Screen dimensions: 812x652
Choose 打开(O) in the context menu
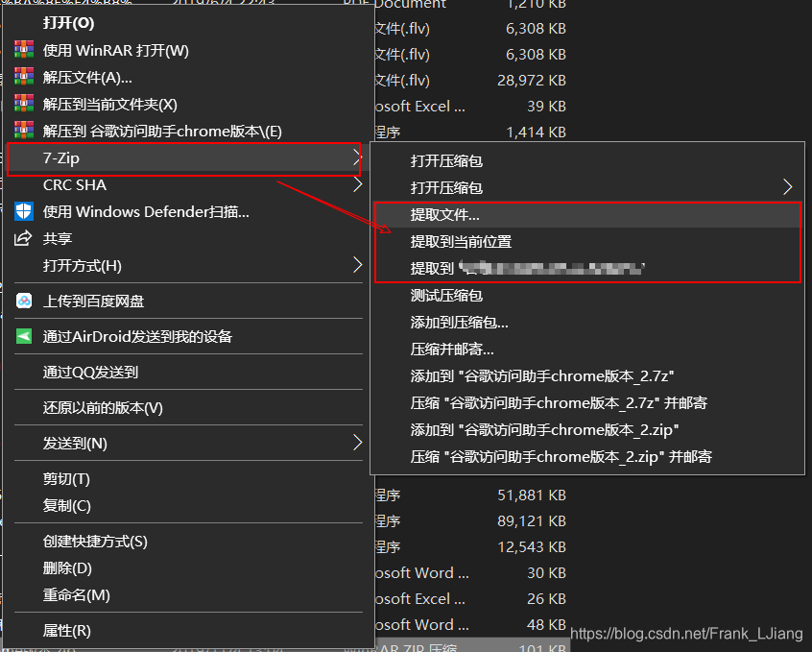point(188,23)
